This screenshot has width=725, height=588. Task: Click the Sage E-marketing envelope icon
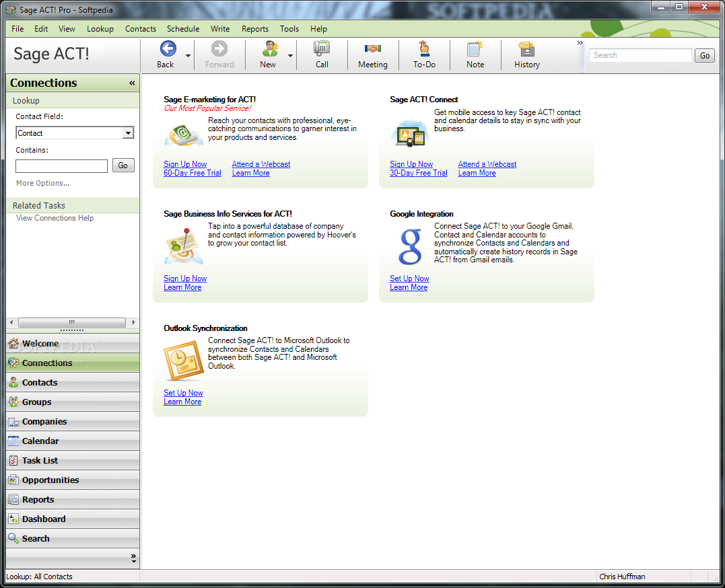pos(184,135)
